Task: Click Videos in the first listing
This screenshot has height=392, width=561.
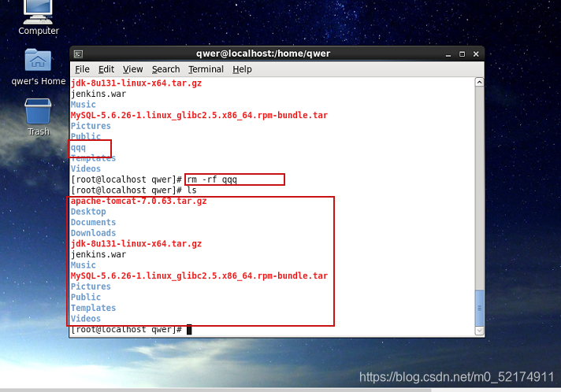Action: [x=86, y=168]
